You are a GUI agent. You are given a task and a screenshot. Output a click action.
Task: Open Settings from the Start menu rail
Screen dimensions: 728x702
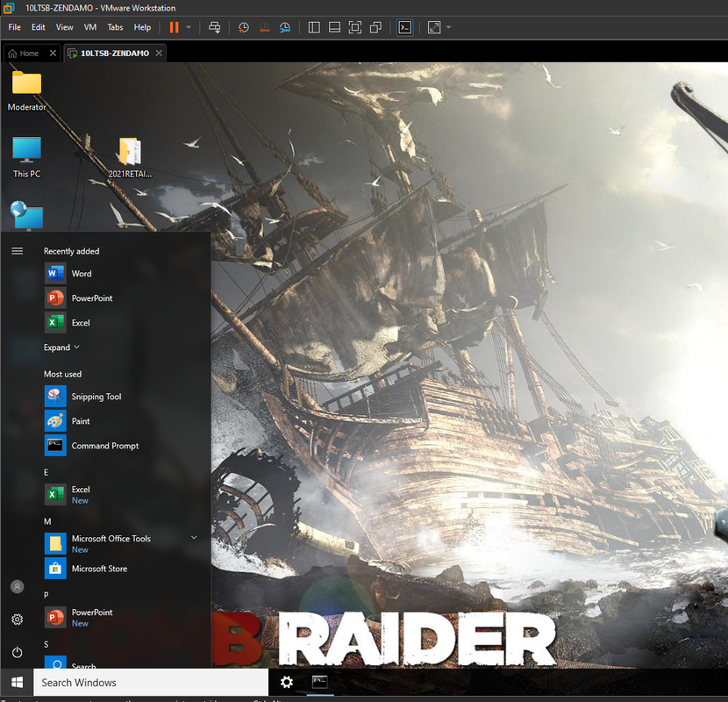click(x=18, y=620)
